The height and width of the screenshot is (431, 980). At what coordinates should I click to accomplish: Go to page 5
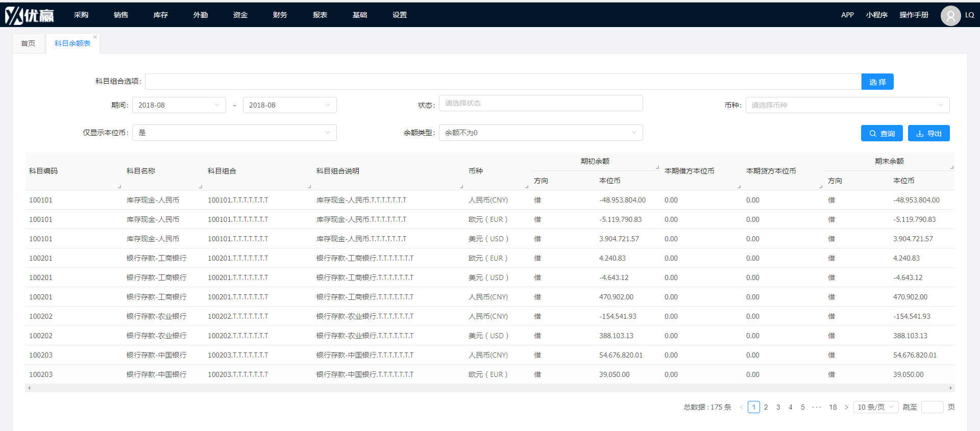[x=803, y=407]
